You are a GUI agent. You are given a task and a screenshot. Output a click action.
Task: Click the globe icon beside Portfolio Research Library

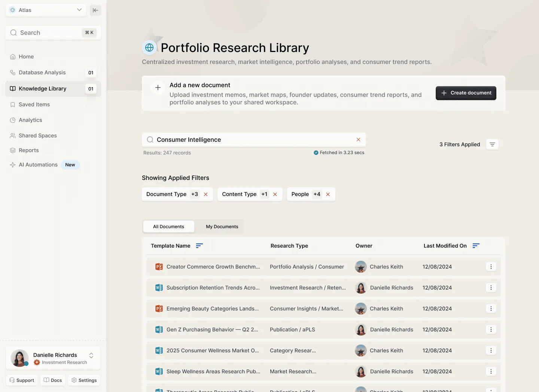149,48
